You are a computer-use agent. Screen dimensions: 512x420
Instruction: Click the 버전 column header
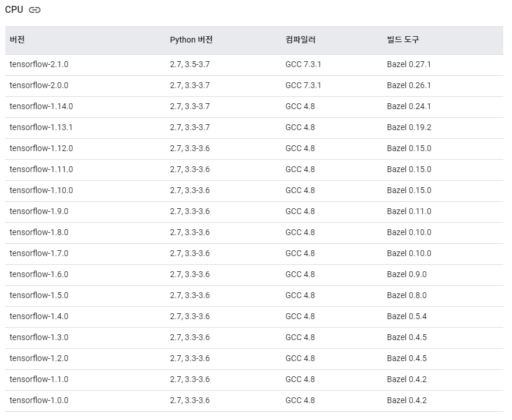[x=17, y=40]
